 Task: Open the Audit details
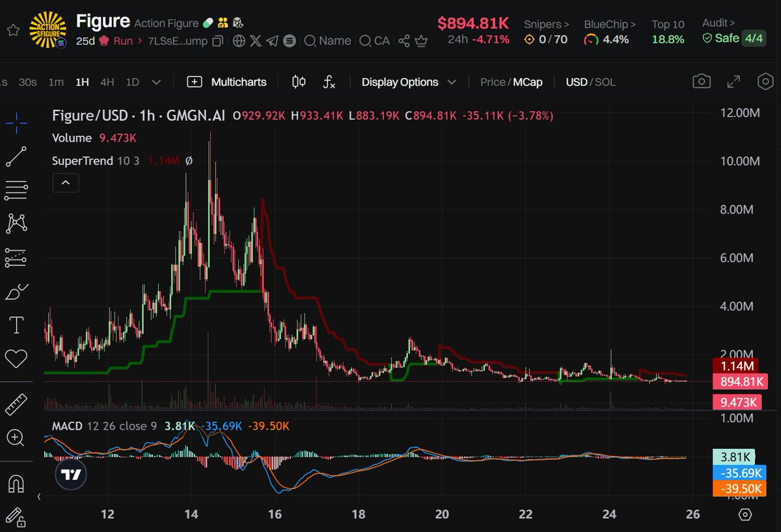click(719, 23)
